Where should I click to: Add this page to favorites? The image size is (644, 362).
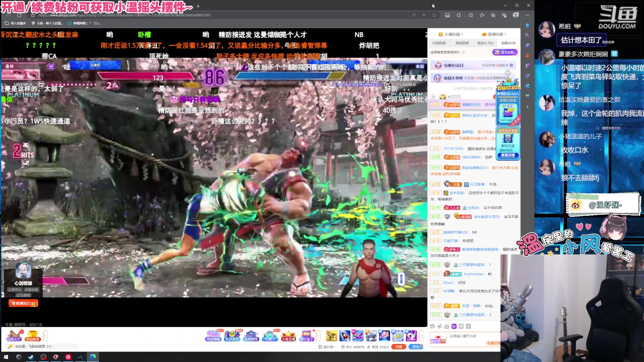pos(434,15)
